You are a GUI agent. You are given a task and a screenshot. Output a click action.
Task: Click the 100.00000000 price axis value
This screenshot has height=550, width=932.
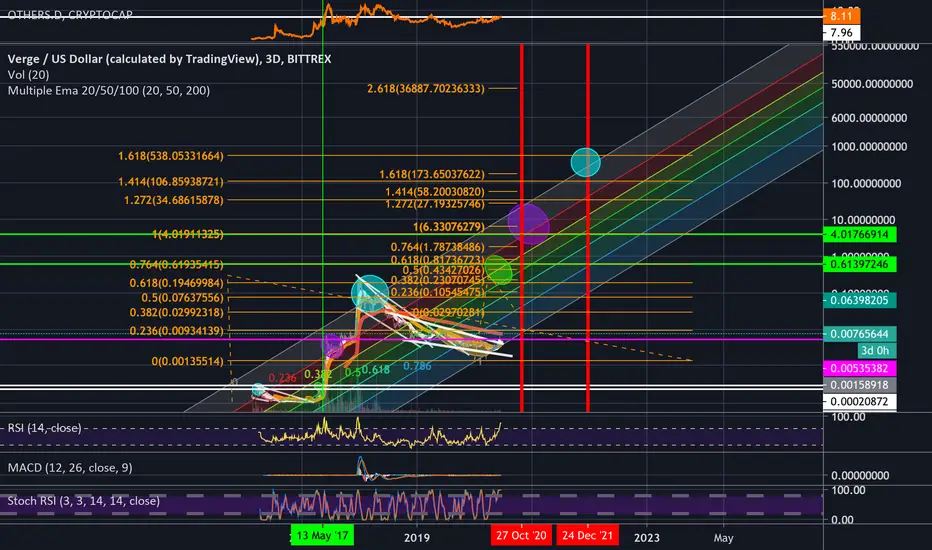[x=866, y=183]
